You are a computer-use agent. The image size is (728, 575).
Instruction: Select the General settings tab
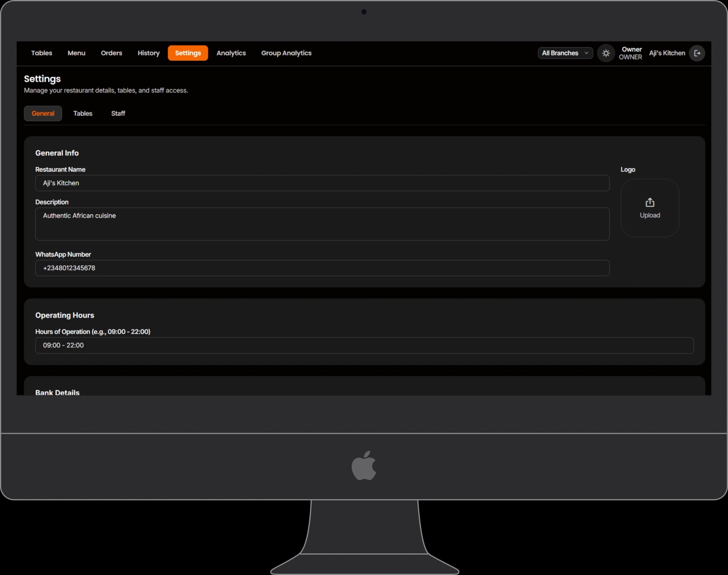pos(43,113)
